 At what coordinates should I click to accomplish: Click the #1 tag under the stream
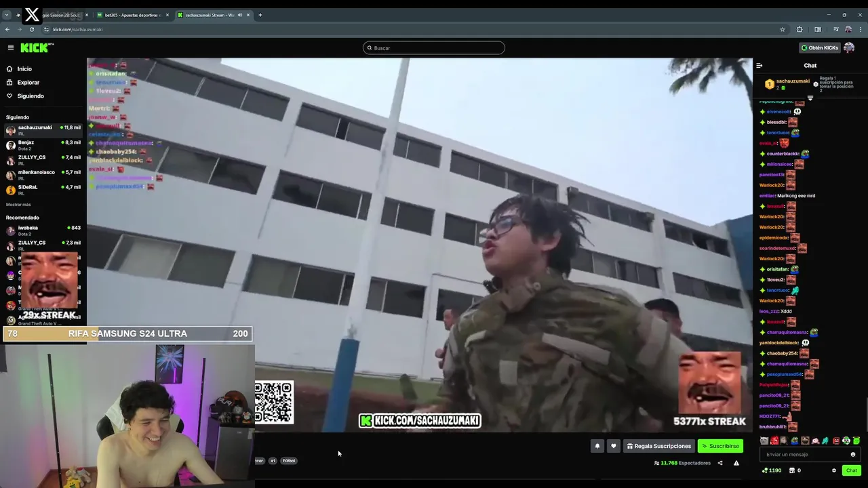pos(273,461)
